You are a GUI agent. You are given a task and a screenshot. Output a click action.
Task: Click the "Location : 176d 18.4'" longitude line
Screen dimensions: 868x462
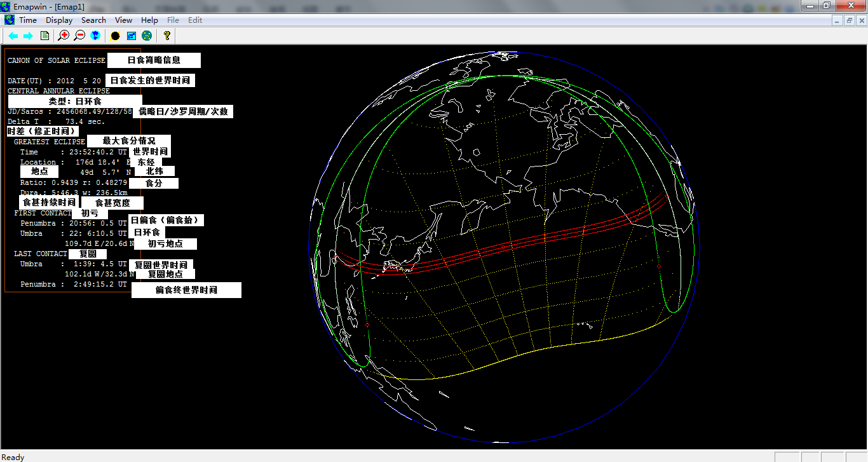click(70, 162)
